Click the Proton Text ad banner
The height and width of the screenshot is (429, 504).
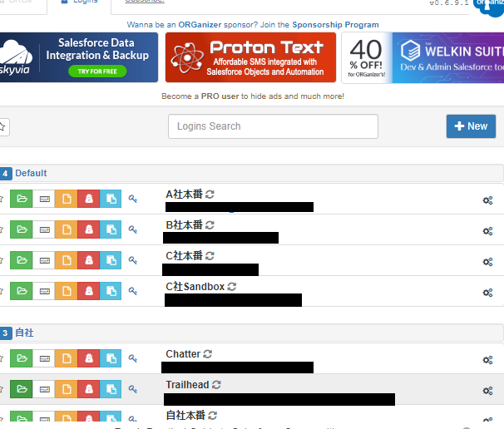click(250, 57)
